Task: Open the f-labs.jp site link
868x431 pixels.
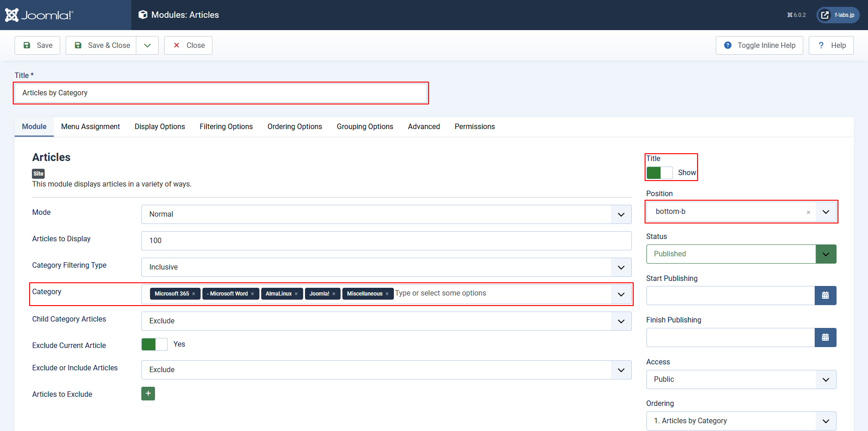Action: click(838, 15)
